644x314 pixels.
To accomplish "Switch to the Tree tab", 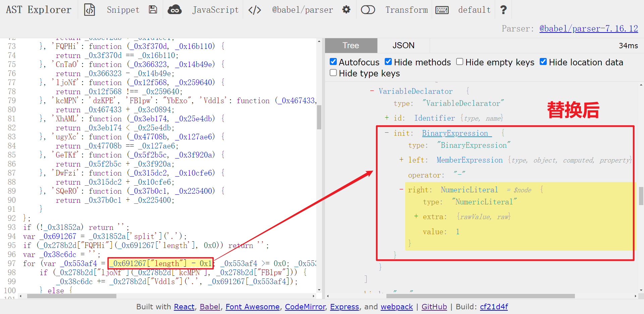I will point(351,45).
